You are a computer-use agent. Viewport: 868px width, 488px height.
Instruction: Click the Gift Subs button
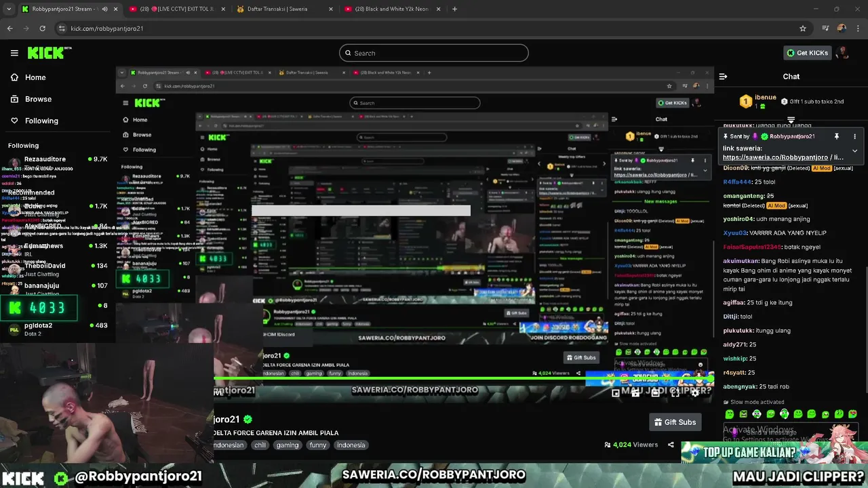(x=675, y=422)
